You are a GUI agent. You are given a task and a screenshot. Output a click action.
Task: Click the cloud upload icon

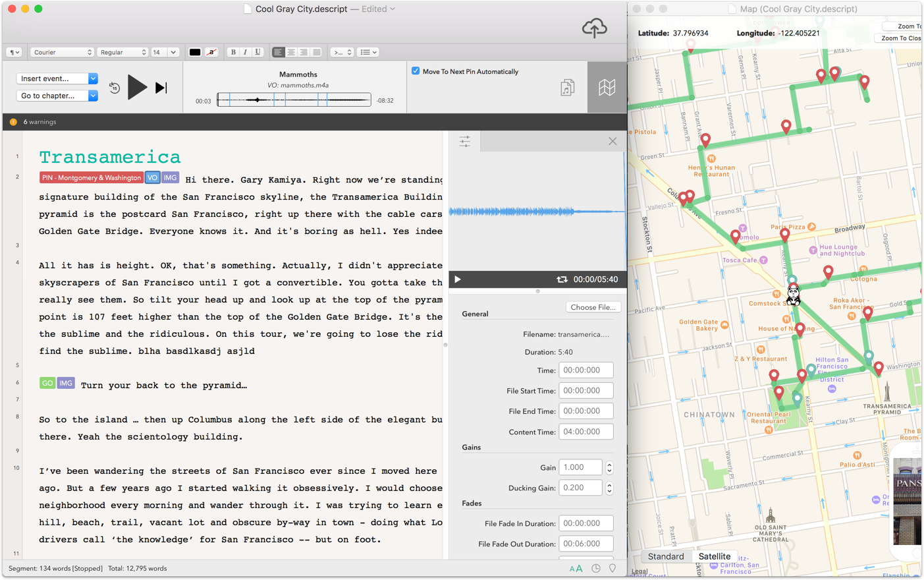pyautogui.click(x=594, y=28)
